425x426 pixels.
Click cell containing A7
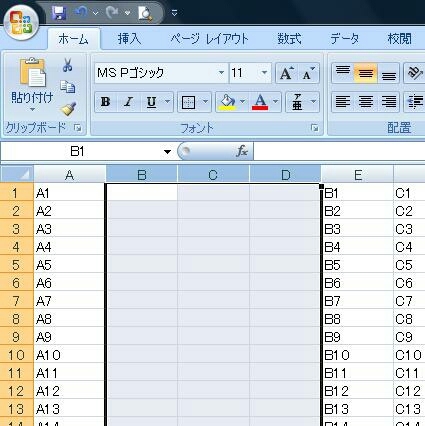tap(69, 301)
